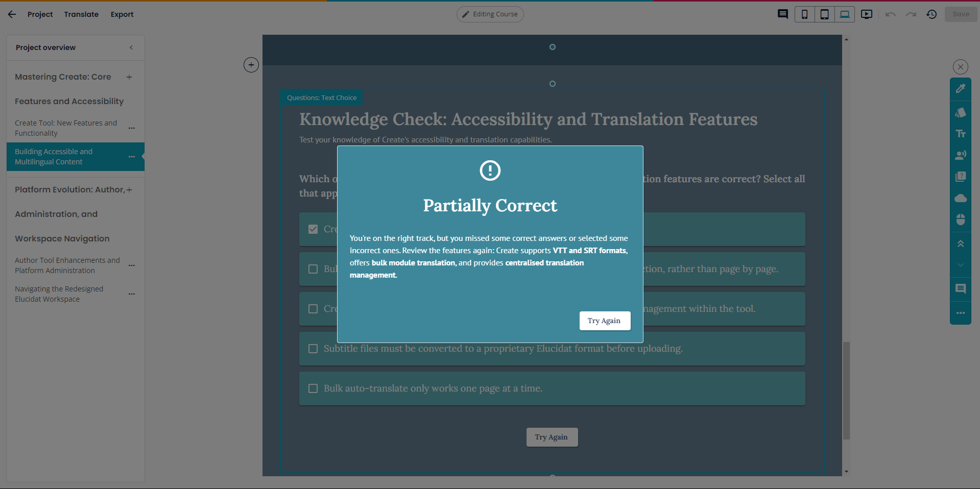This screenshot has width=980, height=489.
Task: Check the 'Bulk auto-translate only works' option
Action: coord(313,388)
